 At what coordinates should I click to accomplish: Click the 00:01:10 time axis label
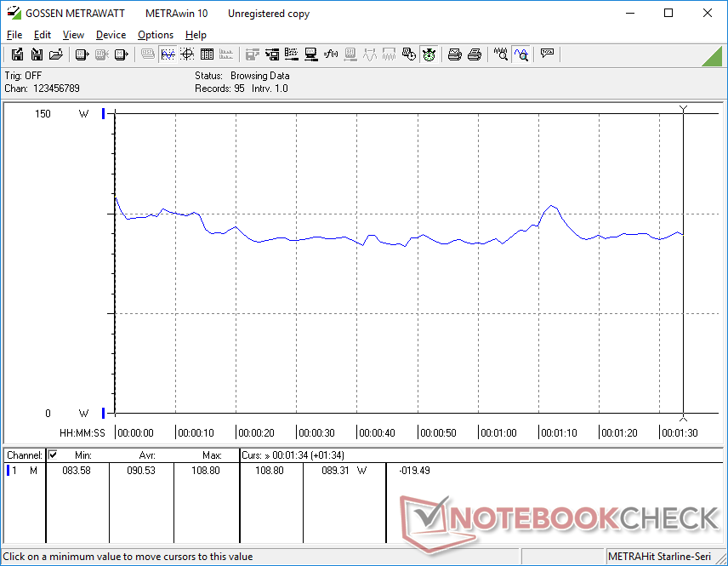click(x=559, y=433)
